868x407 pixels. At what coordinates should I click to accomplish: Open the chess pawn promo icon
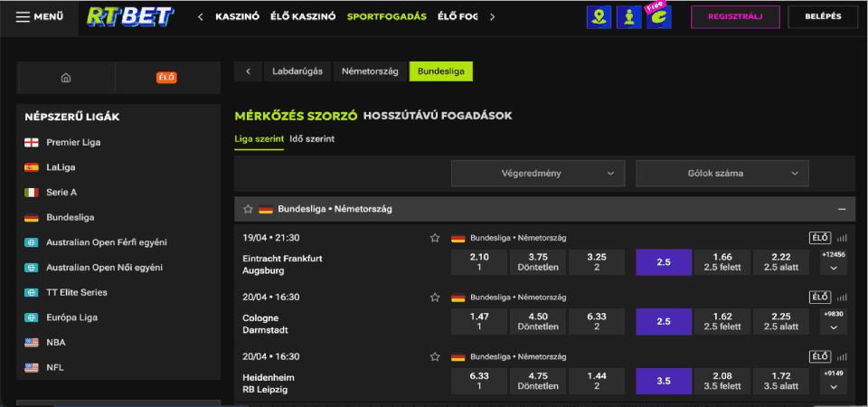629,17
